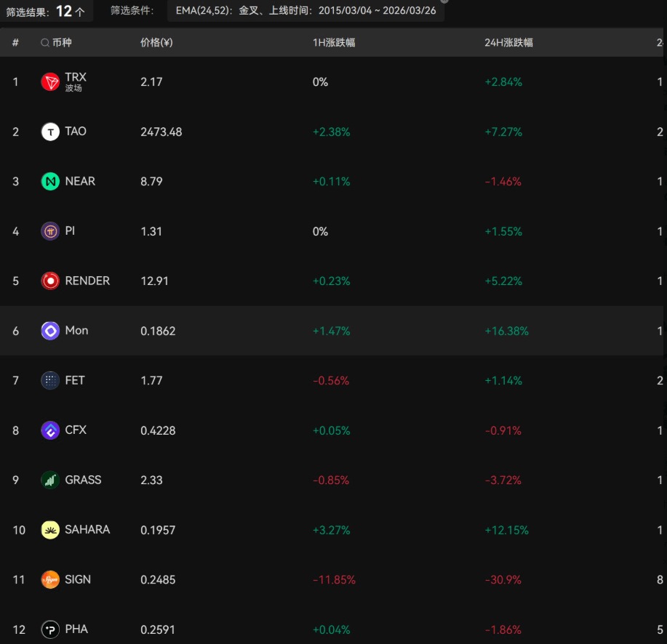Sort by the 24H涨跌幅 column header
This screenshot has height=644, width=667.
click(x=508, y=42)
